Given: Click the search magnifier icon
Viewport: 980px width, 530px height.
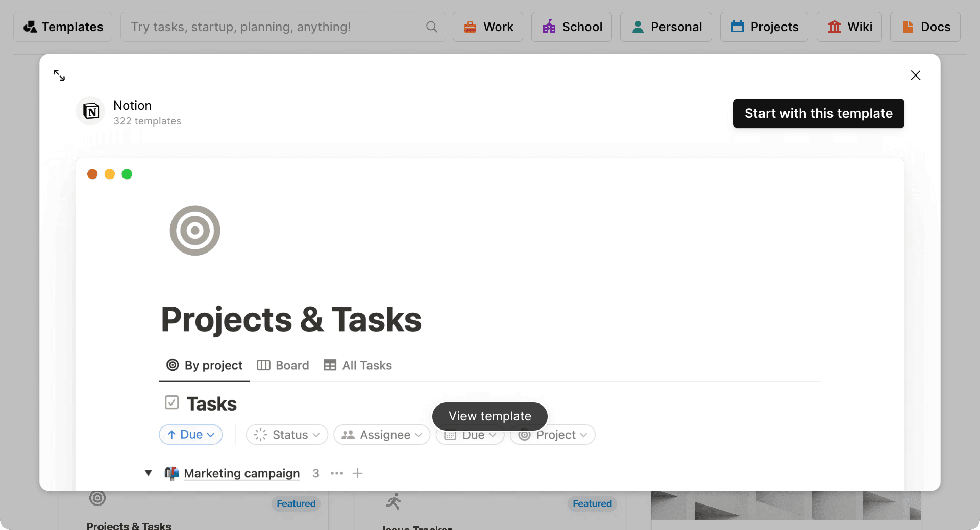Looking at the screenshot, I should click(431, 27).
